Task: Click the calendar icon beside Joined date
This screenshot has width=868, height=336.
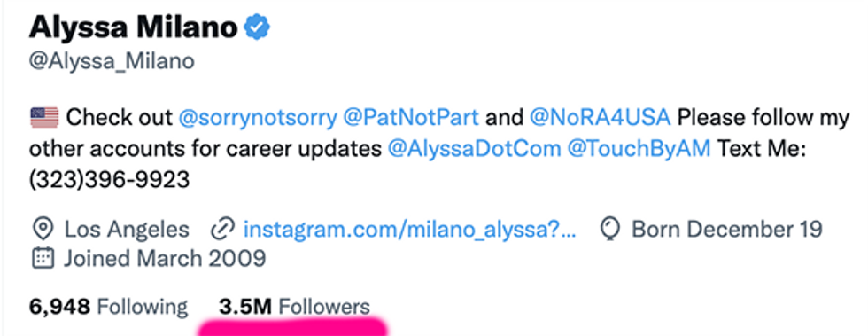Action: click(43, 258)
